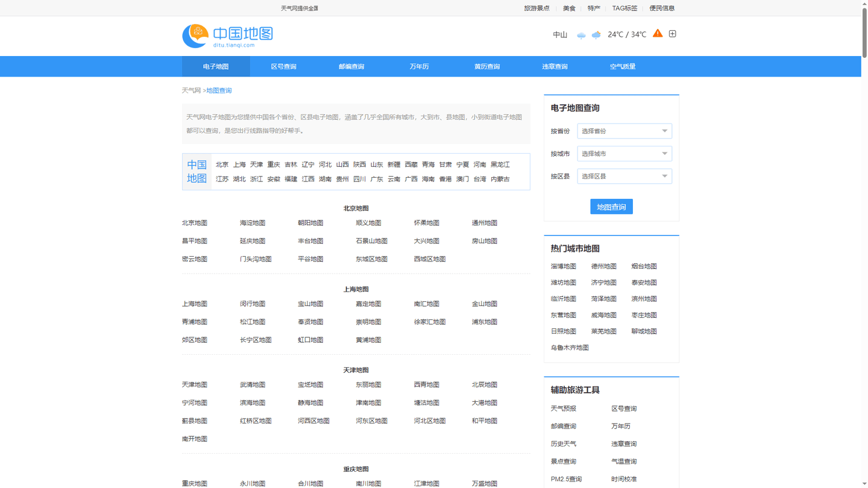Click the 天气网 breadcrumb link
Screen dimensions: 868x488
(191, 90)
